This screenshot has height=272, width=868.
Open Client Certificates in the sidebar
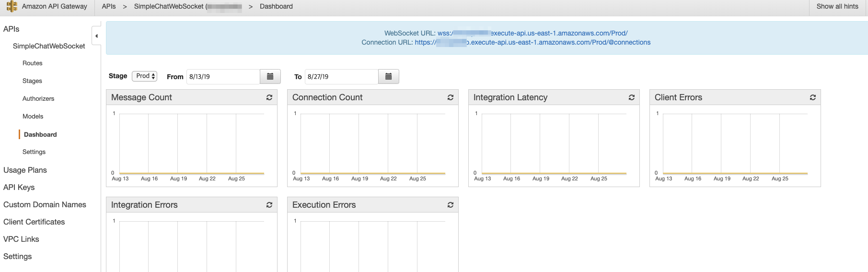(x=34, y=222)
